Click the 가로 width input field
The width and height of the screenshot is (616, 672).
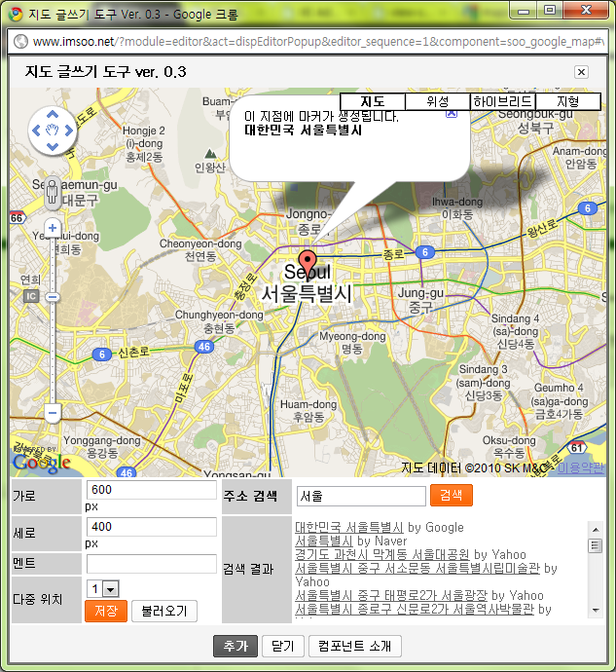(x=152, y=490)
